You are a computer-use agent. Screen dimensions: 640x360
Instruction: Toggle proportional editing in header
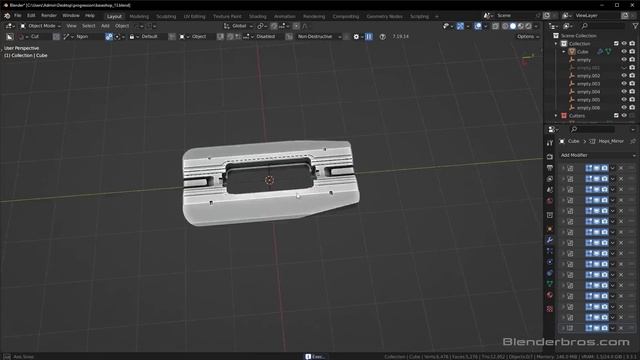point(296,26)
